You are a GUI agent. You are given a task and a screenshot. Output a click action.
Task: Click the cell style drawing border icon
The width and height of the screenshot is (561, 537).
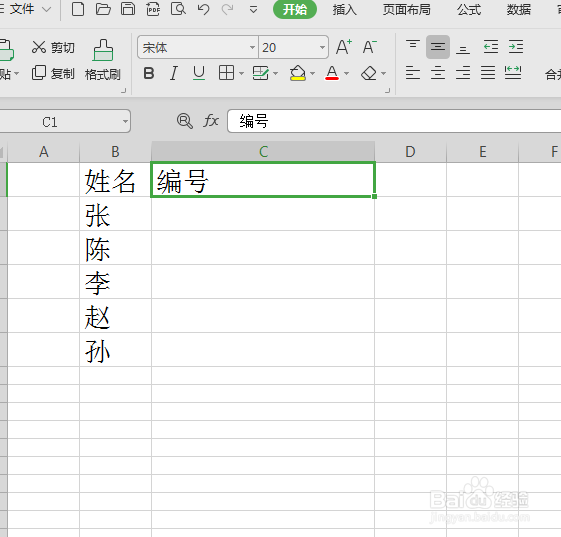tap(260, 73)
